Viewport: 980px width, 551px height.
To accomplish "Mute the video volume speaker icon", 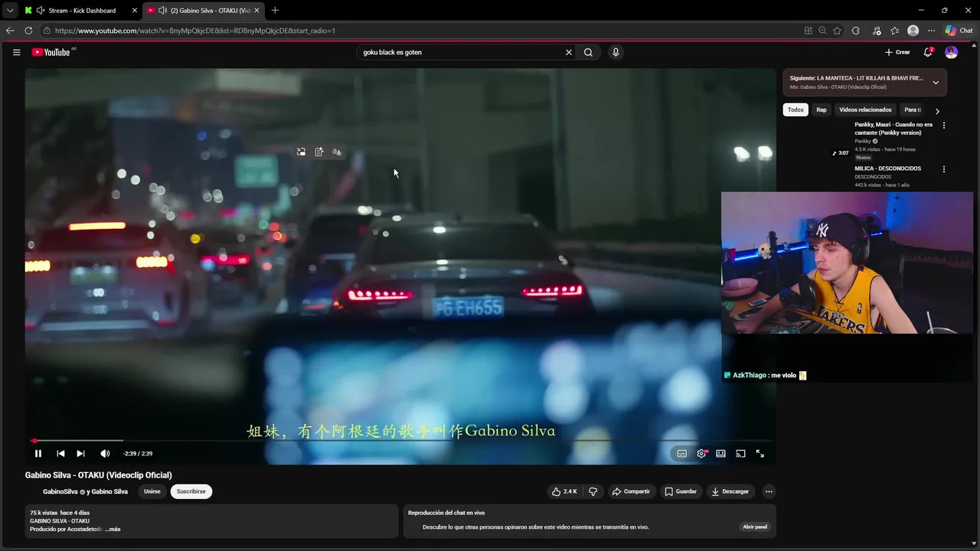I will (105, 454).
